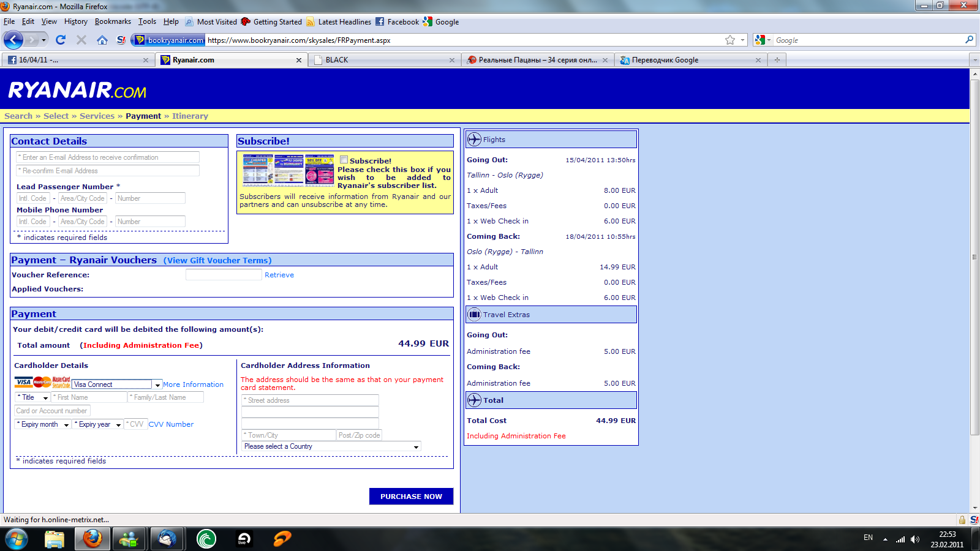This screenshot has height=551, width=980.
Task: Click the e-mail address confirmation field
Action: [x=108, y=157]
